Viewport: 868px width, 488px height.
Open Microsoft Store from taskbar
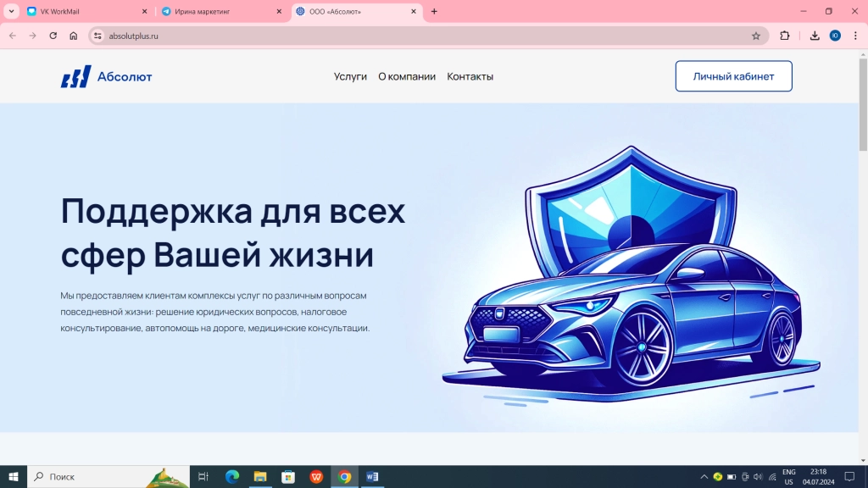click(288, 476)
